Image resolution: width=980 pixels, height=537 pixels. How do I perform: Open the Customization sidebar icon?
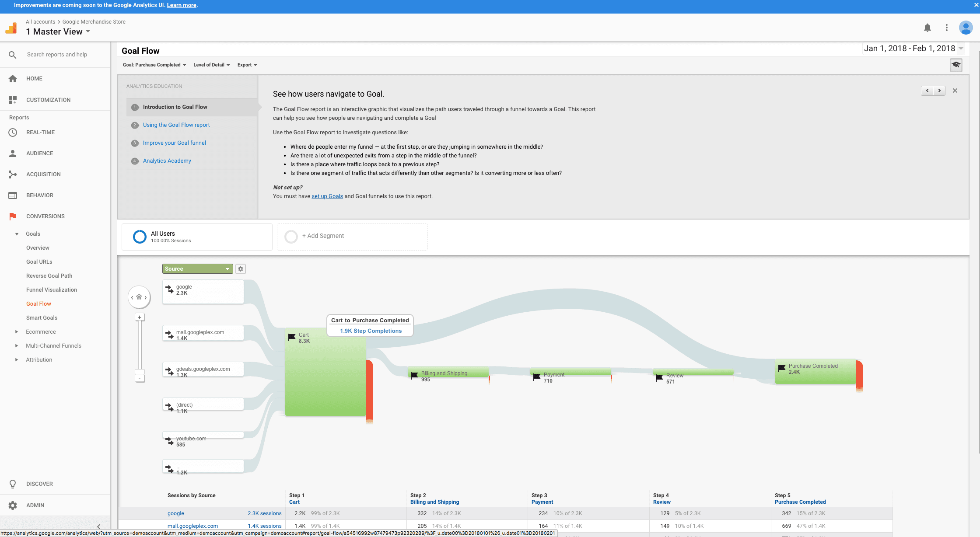(x=13, y=100)
